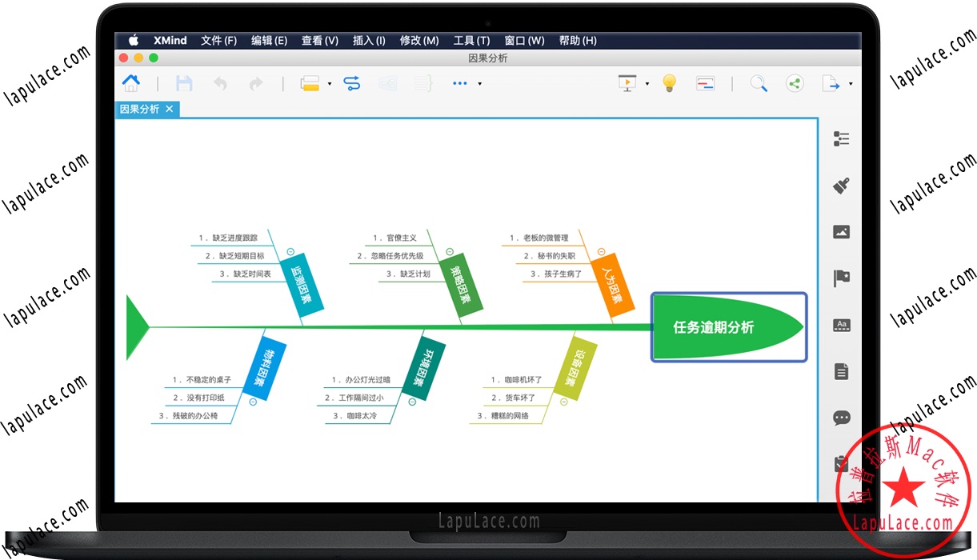Select the Relationship tool in the toolbar

(351, 82)
